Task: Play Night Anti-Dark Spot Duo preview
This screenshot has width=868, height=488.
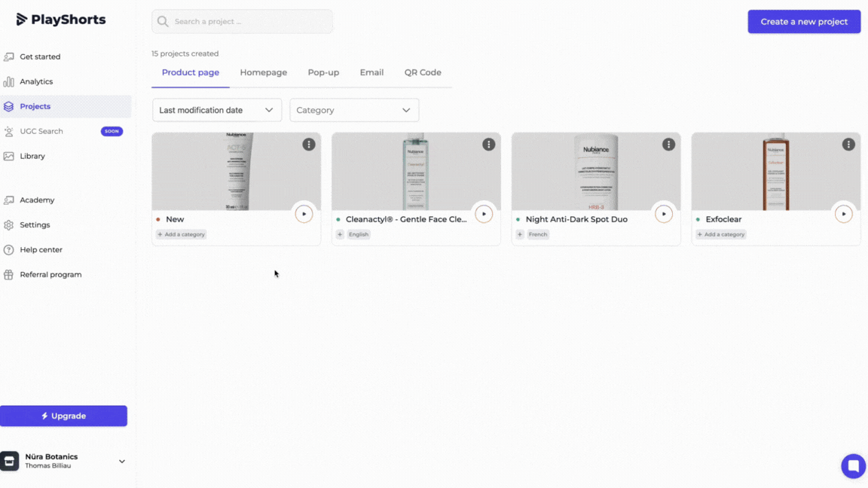Action: point(664,214)
